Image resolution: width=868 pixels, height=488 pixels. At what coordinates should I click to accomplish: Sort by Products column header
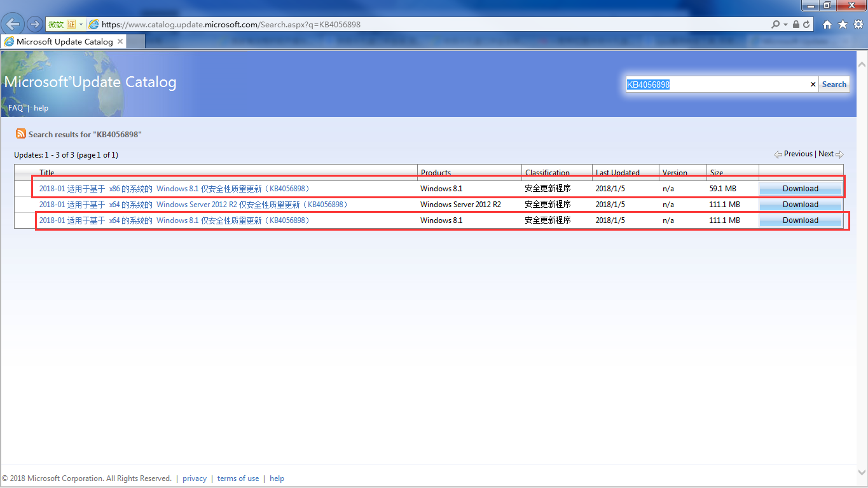[x=436, y=173]
